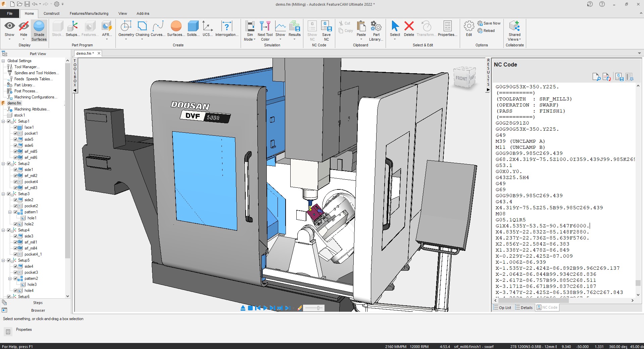Click refresh NC code icon in NC panel
644x349 pixels.
[606, 77]
